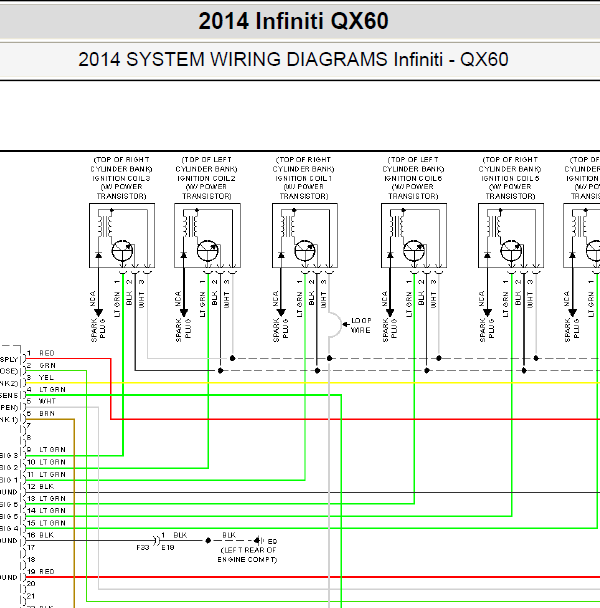Click pin label "15 LT GRN"

[x=46, y=523]
